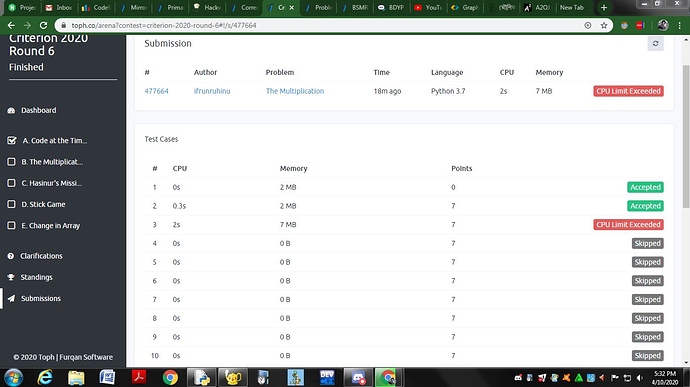The width and height of the screenshot is (690, 387).
Task: Refresh the submission with the reload button
Action: click(x=655, y=44)
